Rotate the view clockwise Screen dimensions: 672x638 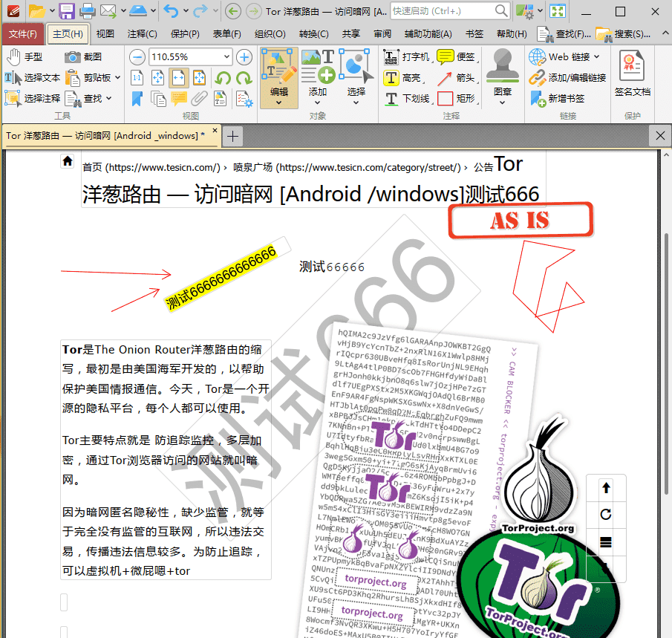(244, 78)
